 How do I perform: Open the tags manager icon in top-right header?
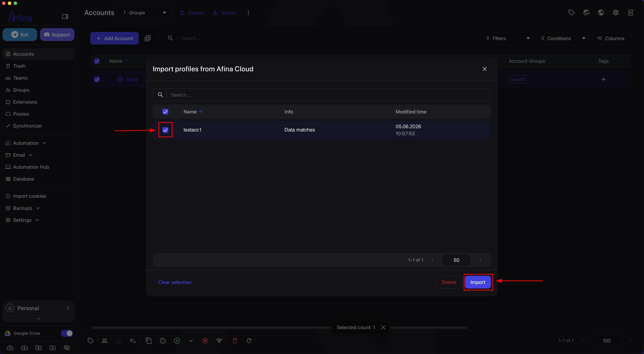point(571,13)
